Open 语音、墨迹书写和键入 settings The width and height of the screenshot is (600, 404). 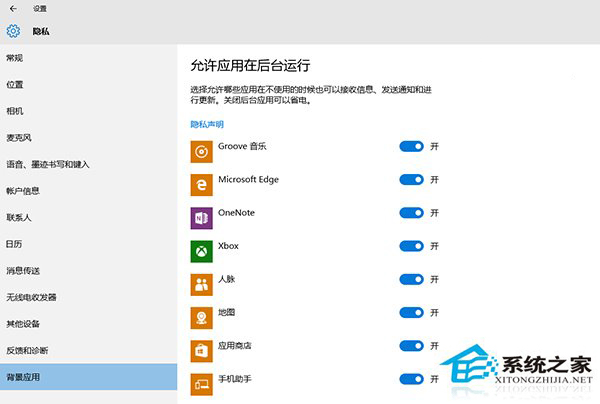point(88,165)
